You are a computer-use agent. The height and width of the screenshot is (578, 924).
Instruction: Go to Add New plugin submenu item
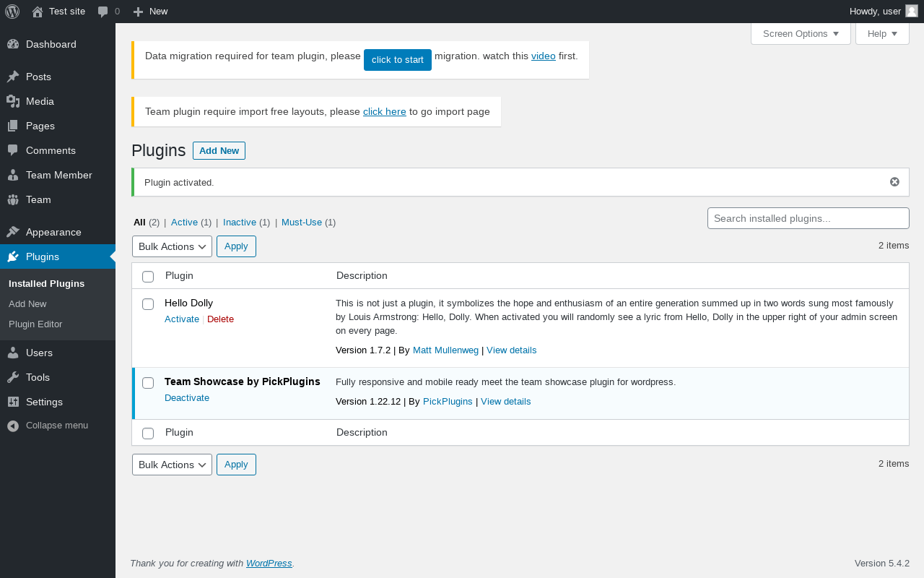point(27,304)
